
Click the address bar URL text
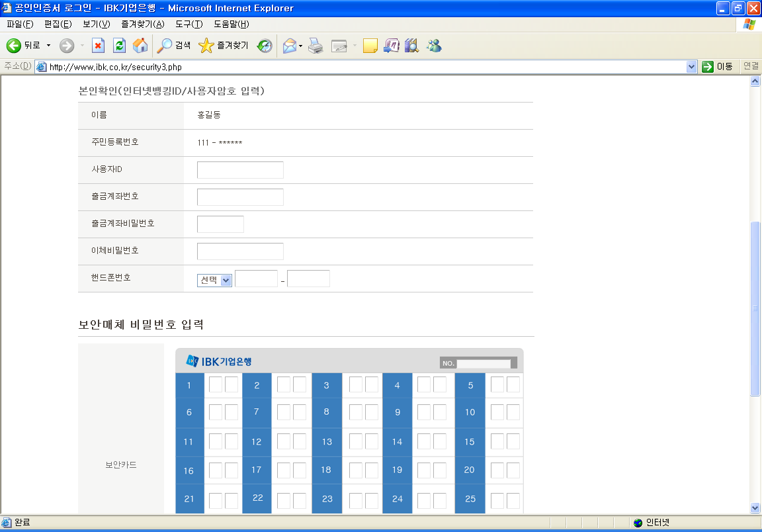116,67
